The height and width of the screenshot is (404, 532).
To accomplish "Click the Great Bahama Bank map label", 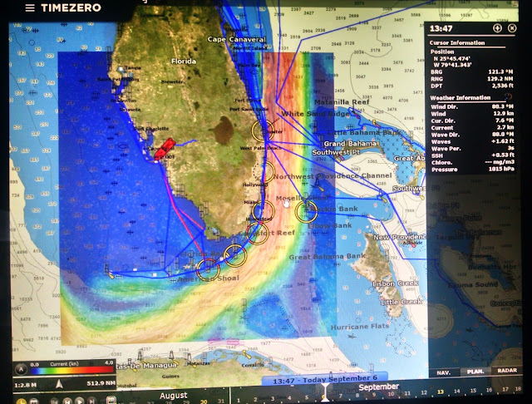I will tap(327, 257).
